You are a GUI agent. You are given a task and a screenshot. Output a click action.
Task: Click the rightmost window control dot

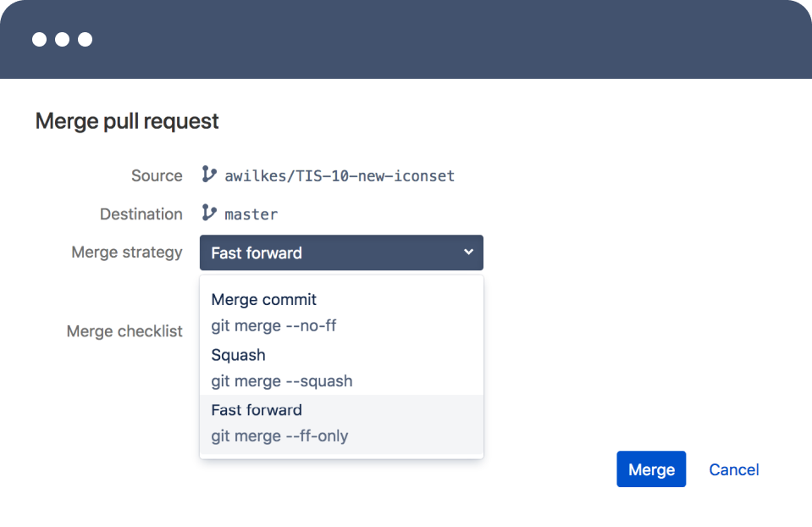[x=85, y=40]
